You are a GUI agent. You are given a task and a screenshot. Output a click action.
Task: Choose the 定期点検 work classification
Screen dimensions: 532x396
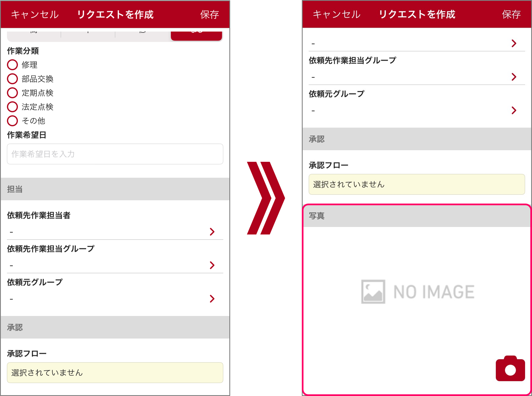[x=12, y=93]
